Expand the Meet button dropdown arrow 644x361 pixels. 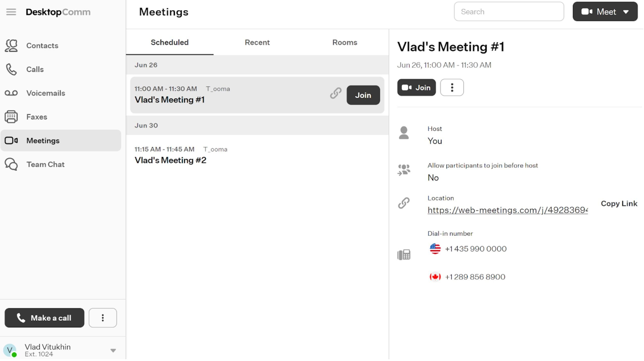coord(626,12)
